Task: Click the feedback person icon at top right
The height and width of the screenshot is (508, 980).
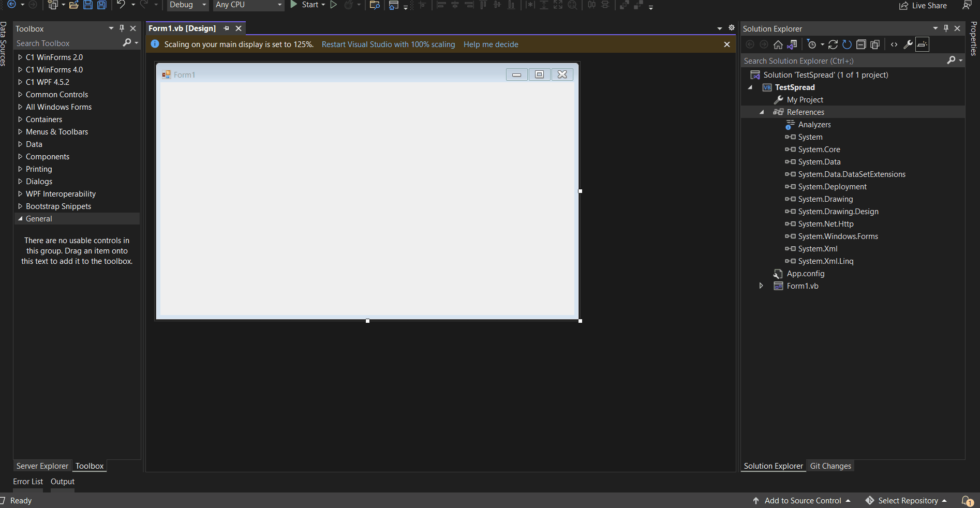Action: pyautogui.click(x=967, y=5)
